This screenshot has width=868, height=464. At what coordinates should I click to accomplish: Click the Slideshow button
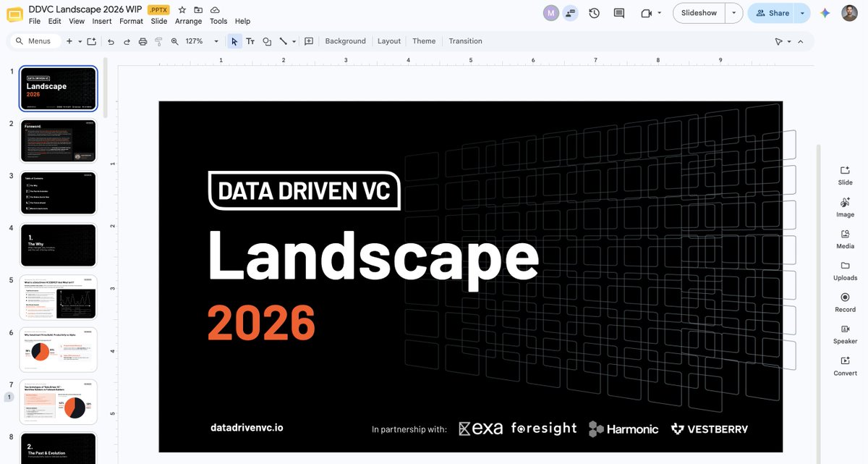click(x=699, y=13)
